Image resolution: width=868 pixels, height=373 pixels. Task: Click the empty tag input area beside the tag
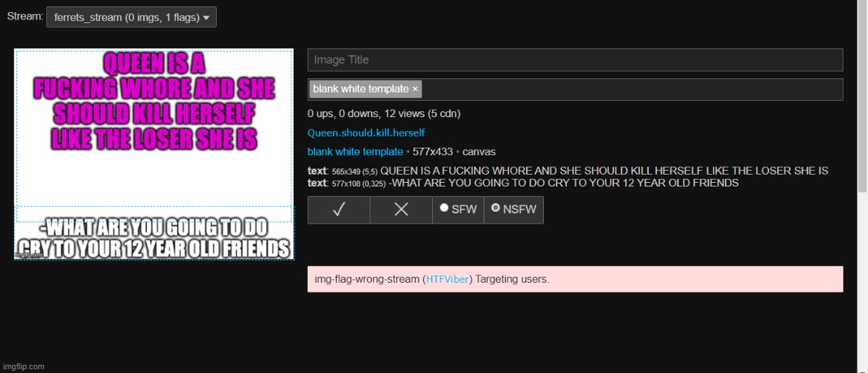[632, 90]
